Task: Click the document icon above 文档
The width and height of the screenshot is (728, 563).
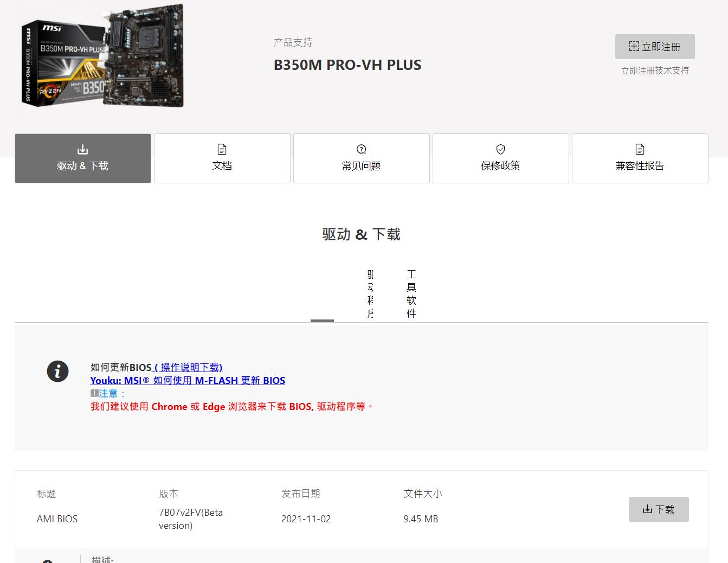Action: [222, 149]
